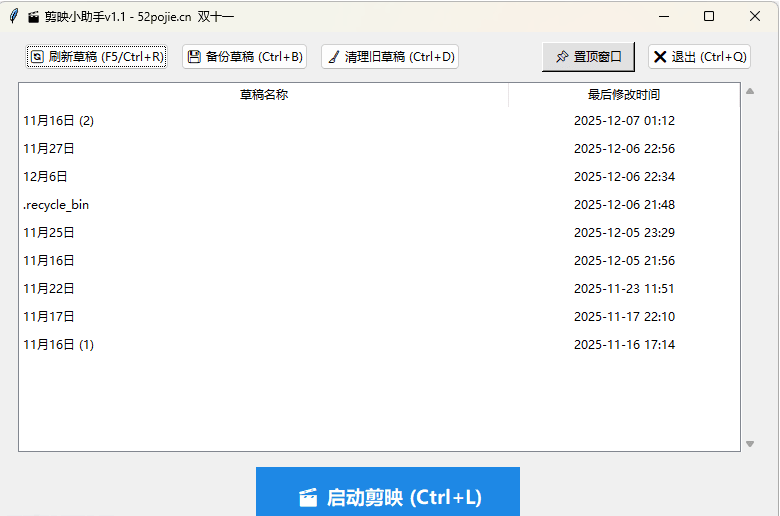780x516 pixels.
Task: Select the .recycle_bin entry
Action: pos(379,205)
